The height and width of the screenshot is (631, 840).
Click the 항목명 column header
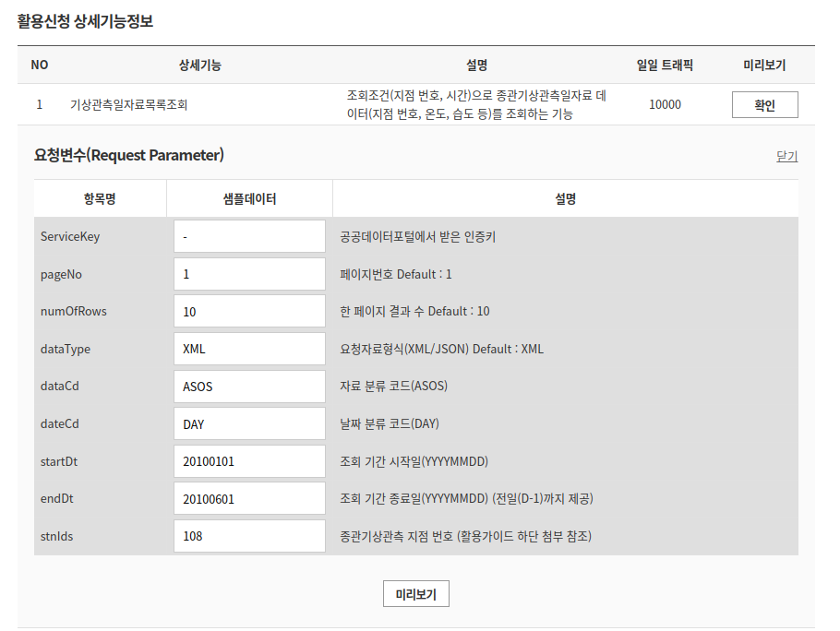100,199
